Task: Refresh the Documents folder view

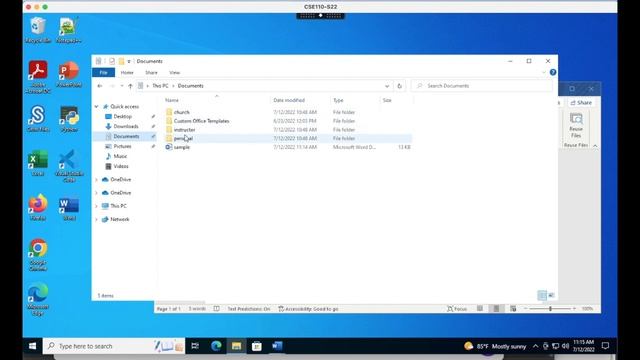Action: (x=400, y=86)
